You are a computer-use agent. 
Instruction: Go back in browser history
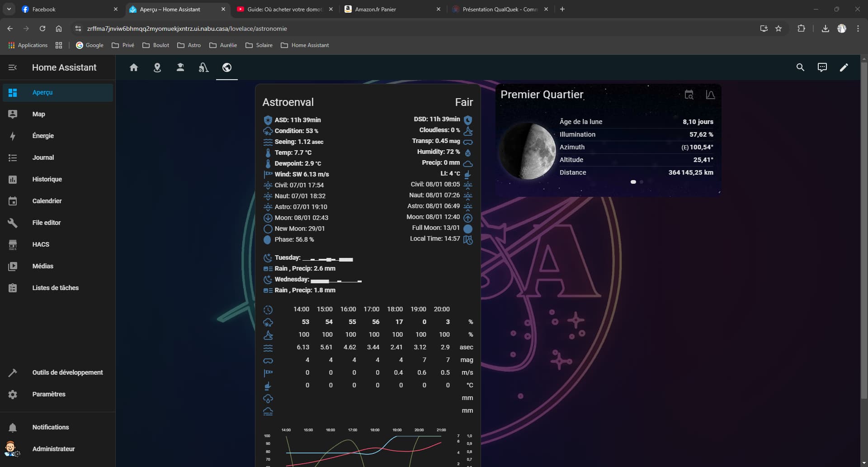tap(10, 29)
